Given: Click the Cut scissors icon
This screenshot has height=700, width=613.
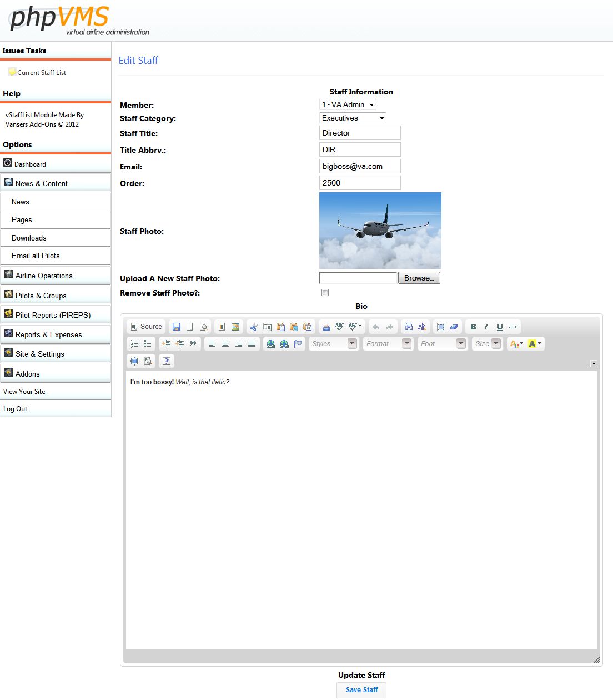Looking at the screenshot, I should click(x=254, y=327).
